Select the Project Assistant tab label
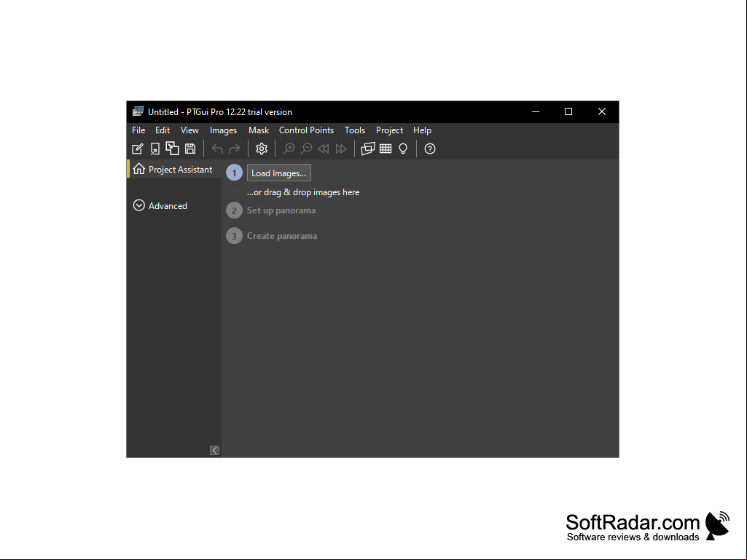747x560 pixels. click(181, 170)
